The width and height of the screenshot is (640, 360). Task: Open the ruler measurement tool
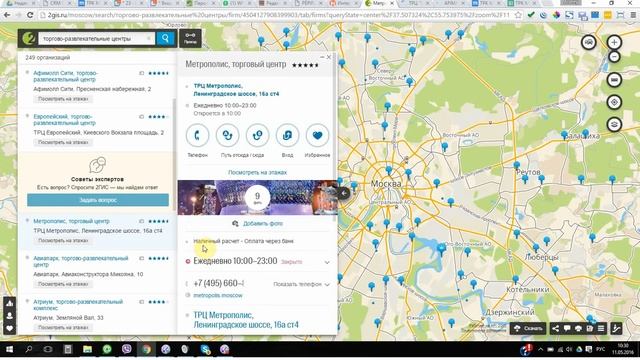pos(614,80)
